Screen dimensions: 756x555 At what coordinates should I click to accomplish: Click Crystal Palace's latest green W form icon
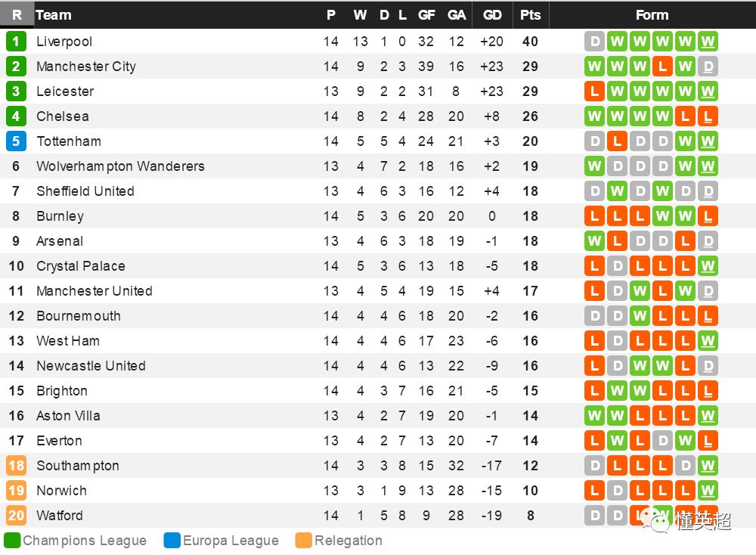coord(708,266)
